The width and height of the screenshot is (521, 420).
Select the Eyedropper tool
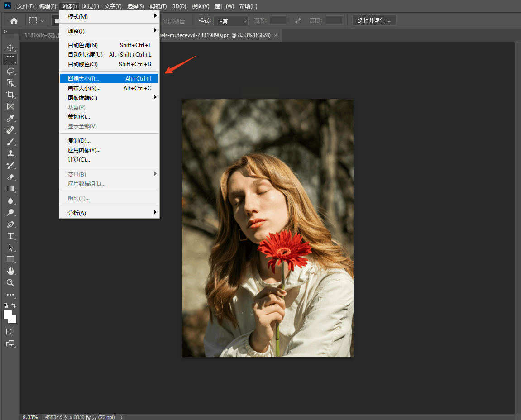pyautogui.click(x=10, y=119)
